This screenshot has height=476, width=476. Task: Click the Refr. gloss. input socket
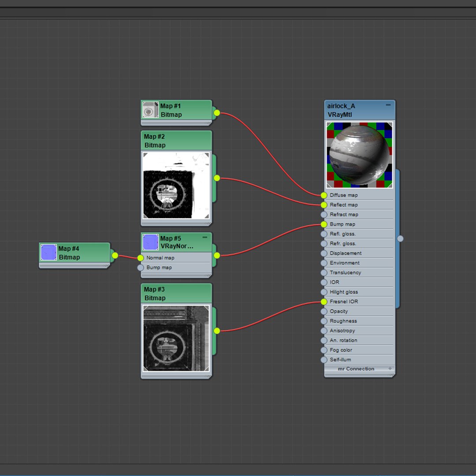point(324,244)
